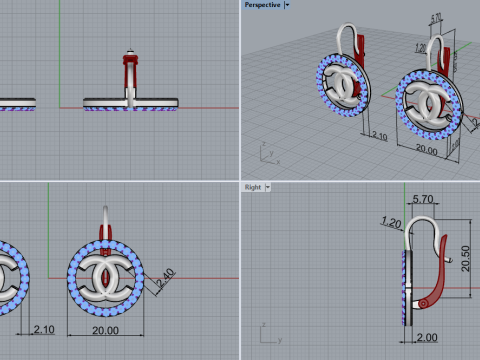480x360 pixels.
Task: Select the 2.10 dimension in front view
Action: click(x=44, y=329)
